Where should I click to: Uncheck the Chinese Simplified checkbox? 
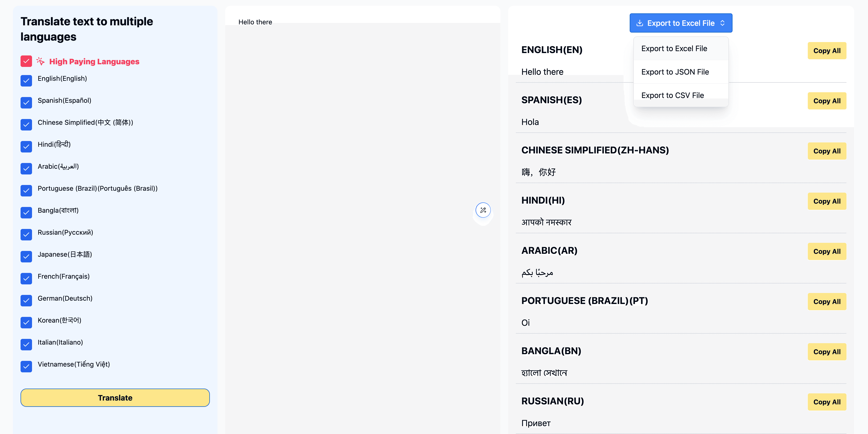(x=26, y=124)
